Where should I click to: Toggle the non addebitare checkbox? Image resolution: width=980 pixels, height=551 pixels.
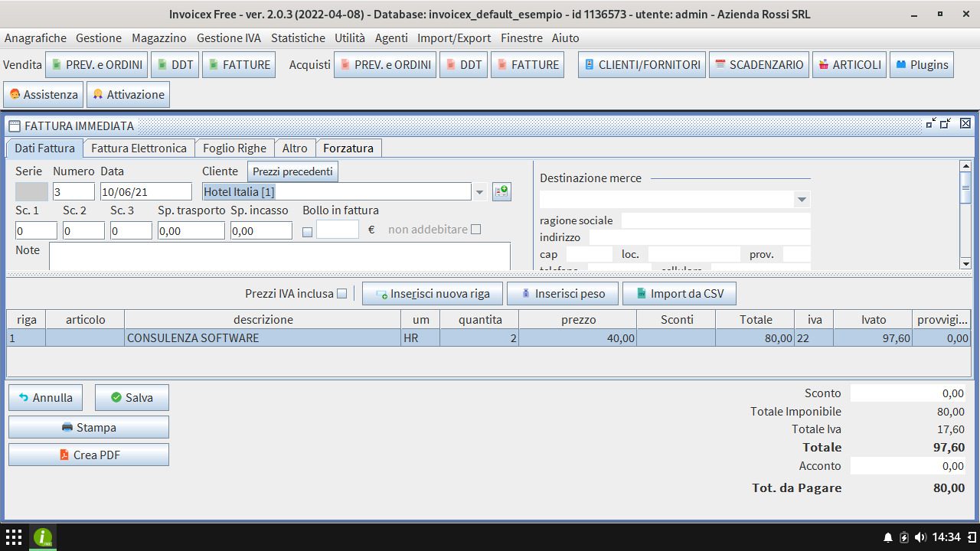[476, 230]
